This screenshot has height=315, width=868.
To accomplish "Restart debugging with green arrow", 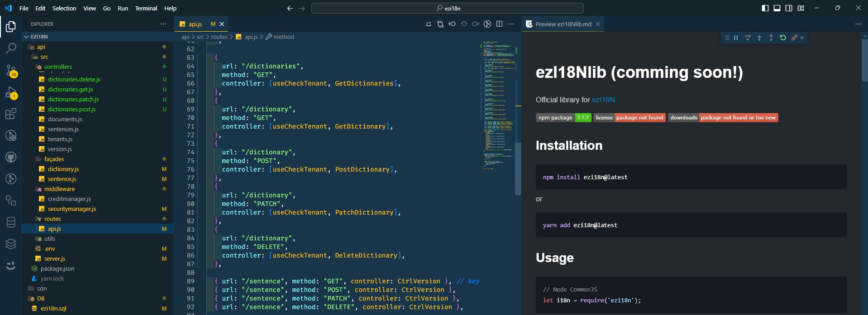I will tap(783, 38).
